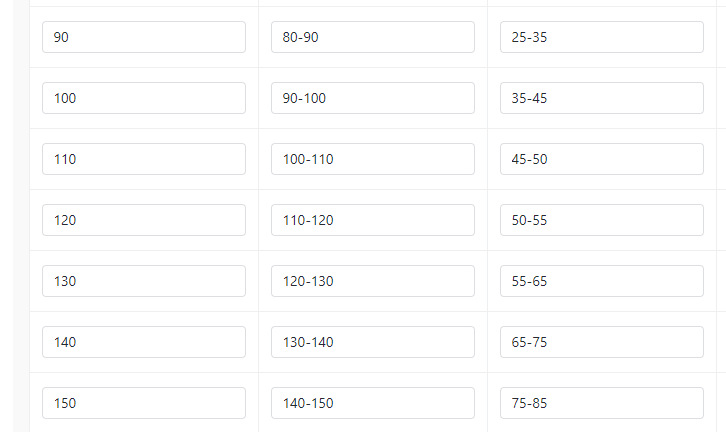Click the field with value 120
The height and width of the screenshot is (432, 726).
[x=144, y=220]
